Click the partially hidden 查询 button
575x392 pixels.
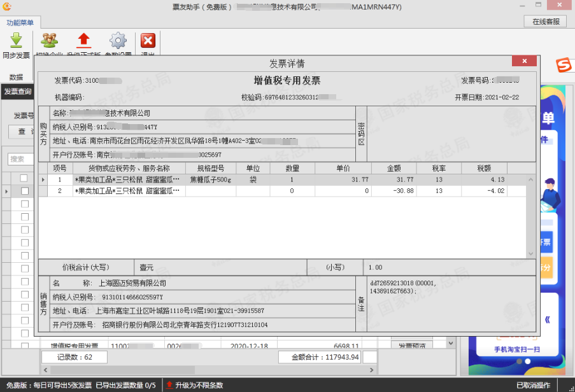pyautogui.click(x=21, y=132)
